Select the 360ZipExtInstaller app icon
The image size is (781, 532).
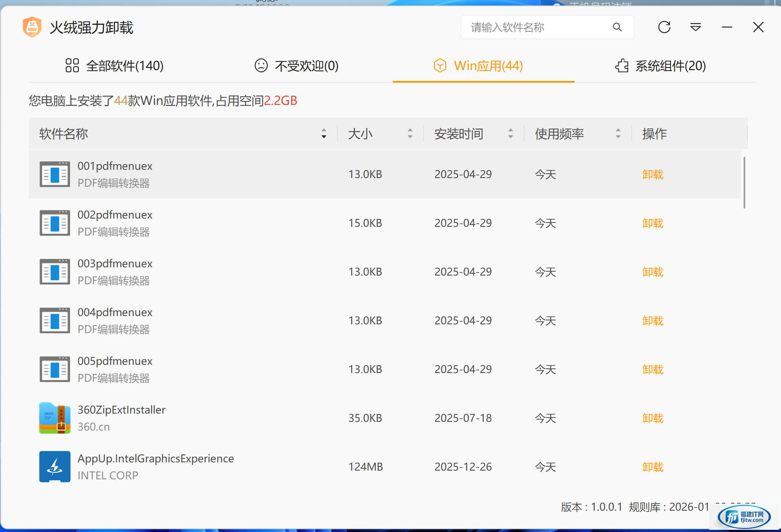click(55, 418)
